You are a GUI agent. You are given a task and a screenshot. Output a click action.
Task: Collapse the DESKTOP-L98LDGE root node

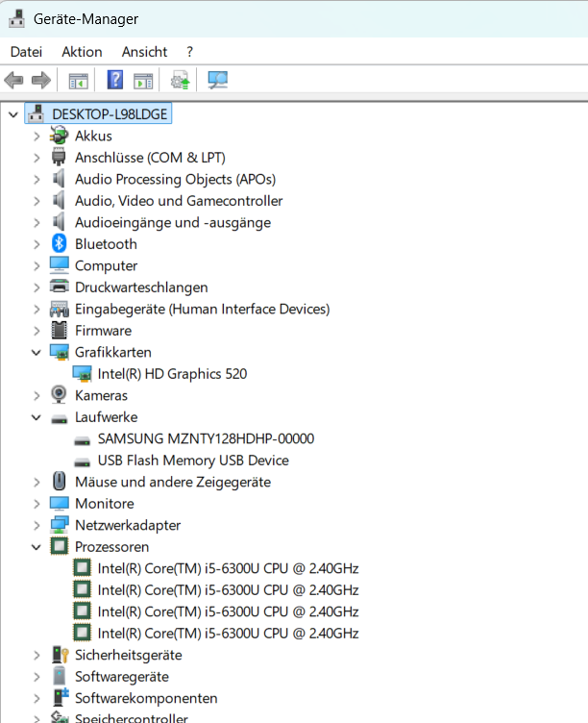[x=13, y=114]
